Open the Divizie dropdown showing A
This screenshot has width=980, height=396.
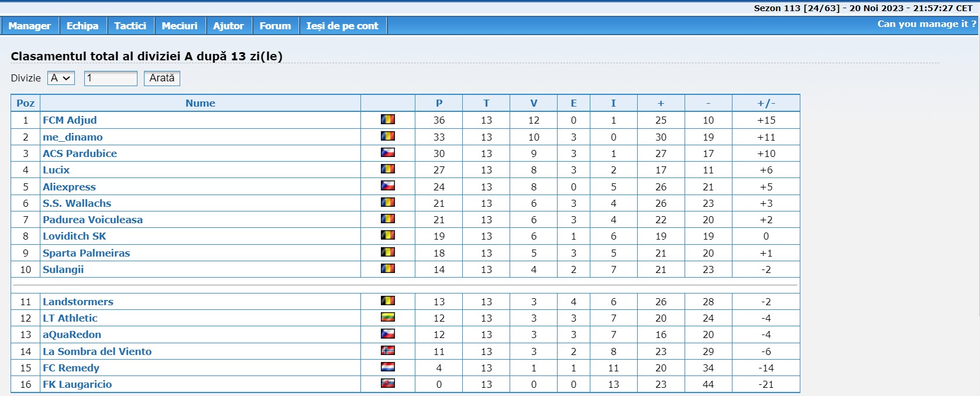61,78
